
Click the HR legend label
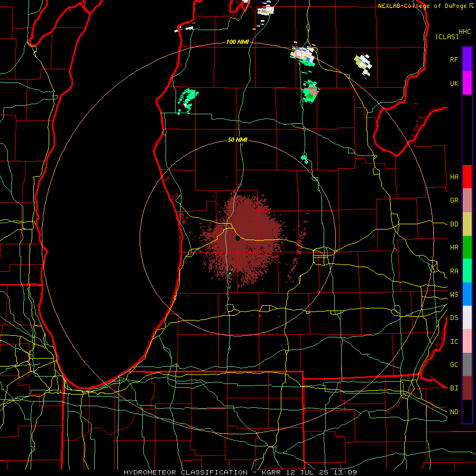pyautogui.click(x=454, y=248)
